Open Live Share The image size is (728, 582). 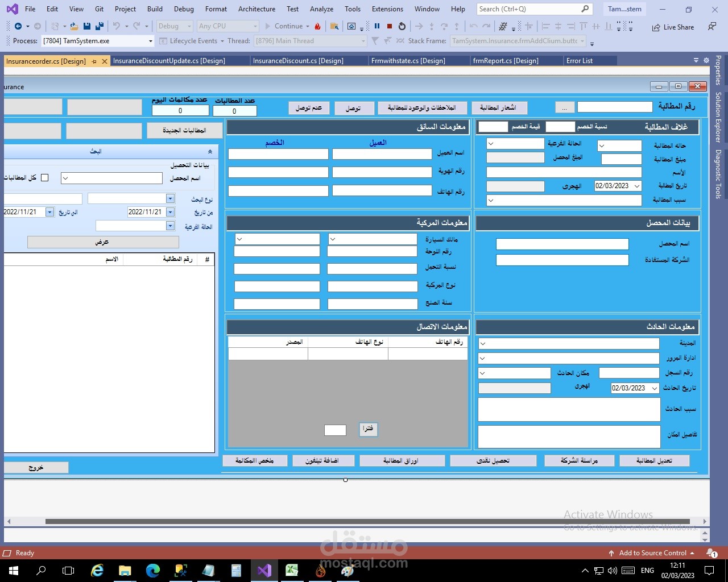tap(673, 27)
